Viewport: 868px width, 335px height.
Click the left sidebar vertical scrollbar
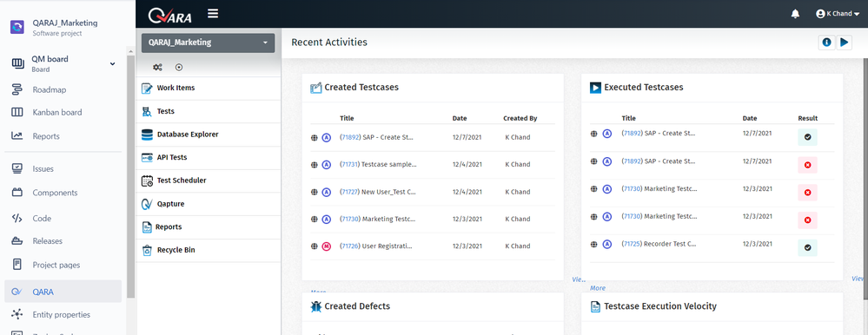click(130, 177)
